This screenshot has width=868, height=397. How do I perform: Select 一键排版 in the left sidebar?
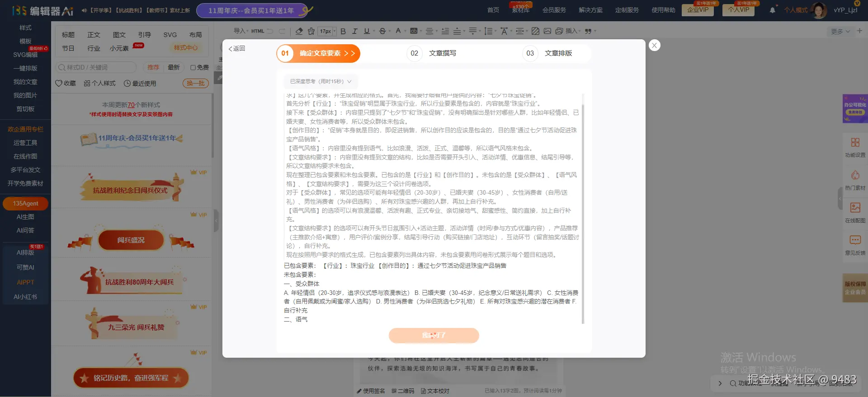coord(25,68)
